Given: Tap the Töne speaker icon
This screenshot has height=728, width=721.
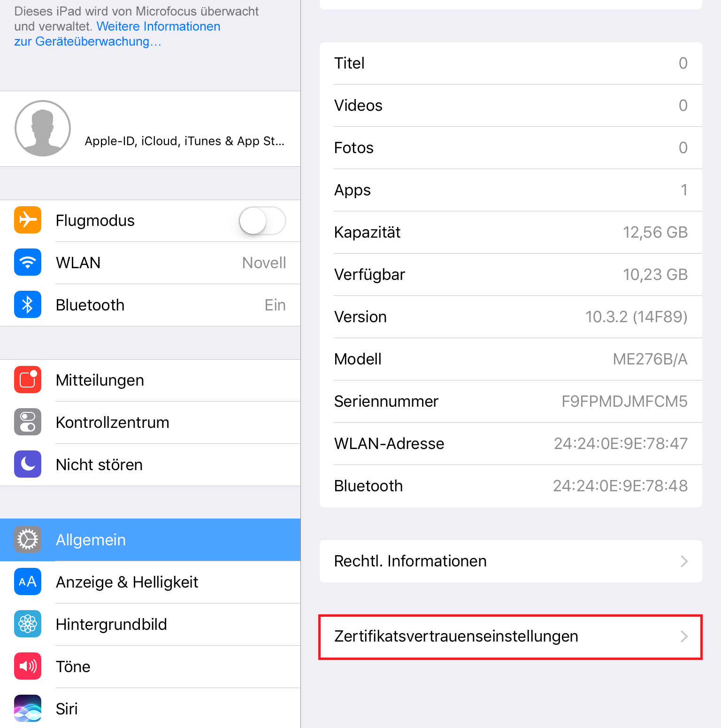Looking at the screenshot, I should tap(28, 666).
